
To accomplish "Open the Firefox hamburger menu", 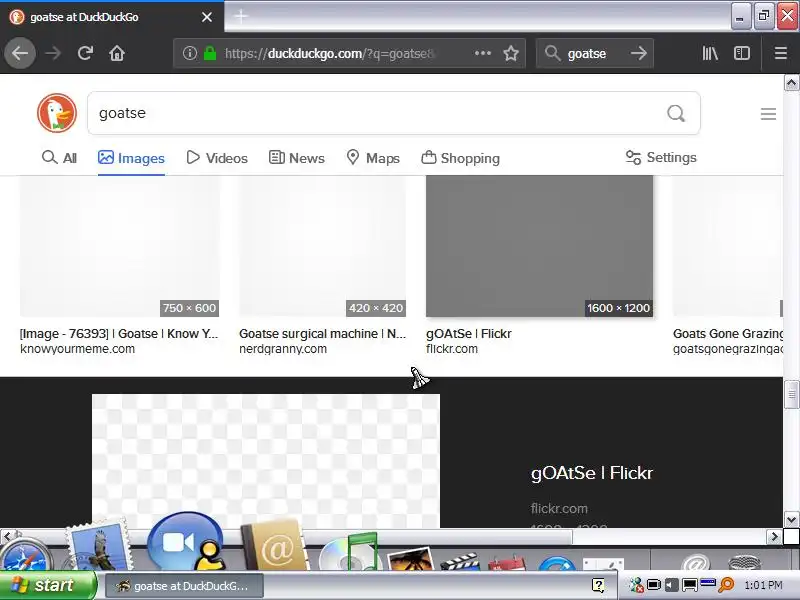I will tap(781, 53).
